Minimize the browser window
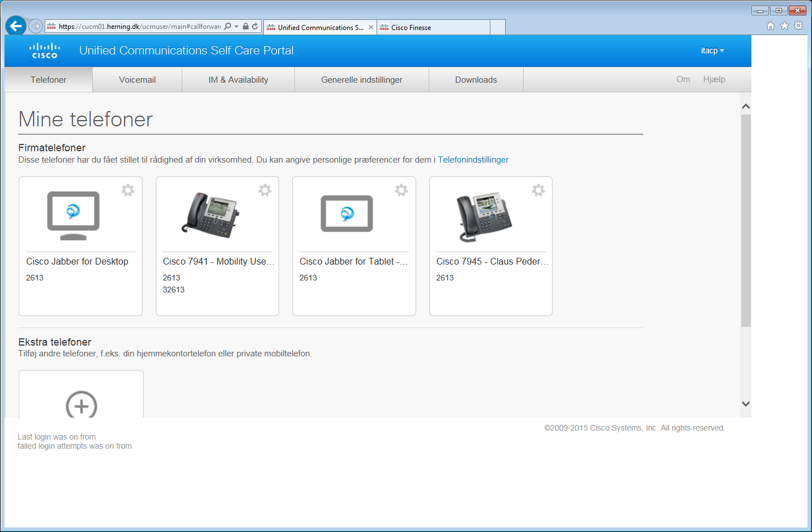 (x=760, y=10)
